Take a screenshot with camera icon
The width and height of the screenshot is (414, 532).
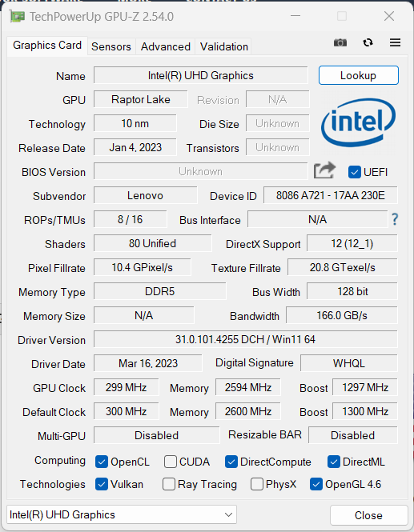click(x=340, y=42)
